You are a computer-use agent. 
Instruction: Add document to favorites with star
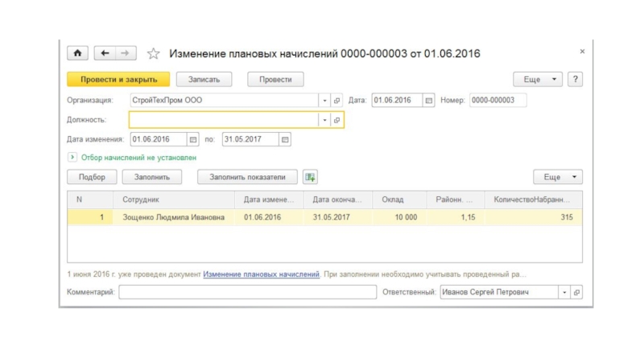(x=153, y=54)
